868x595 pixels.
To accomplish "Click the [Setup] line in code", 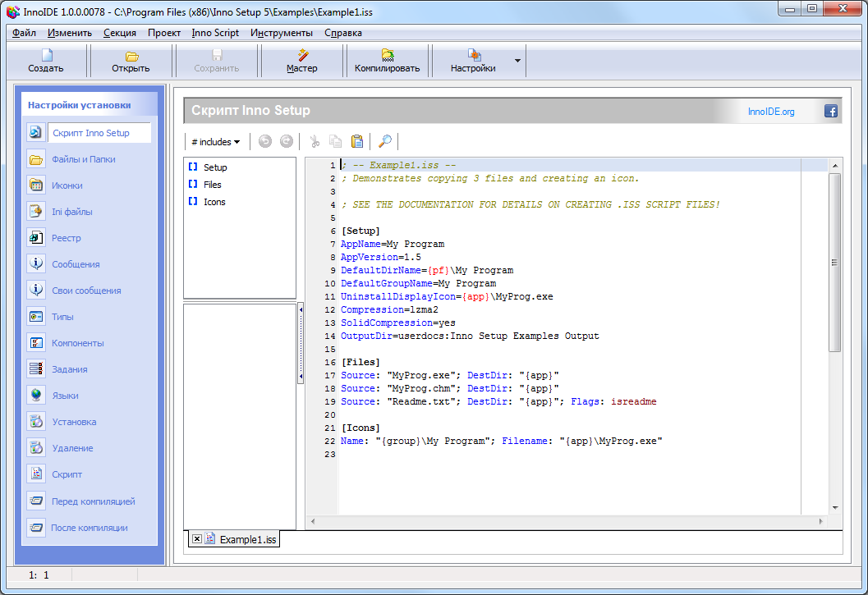I will (x=361, y=231).
